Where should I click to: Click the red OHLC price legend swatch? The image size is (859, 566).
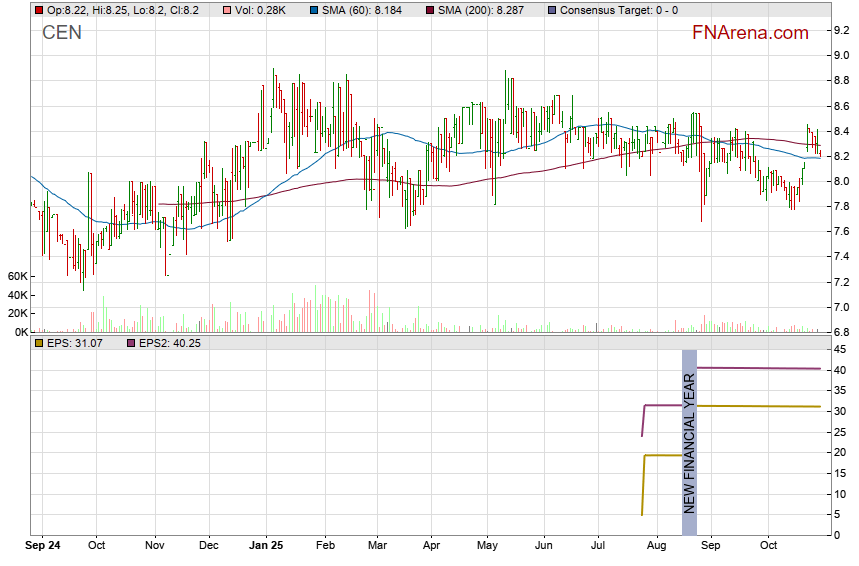(x=39, y=10)
